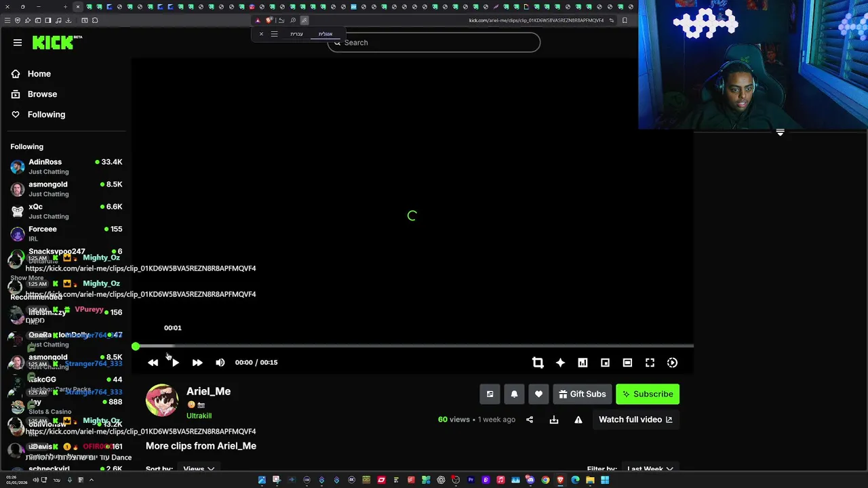Click the crop clip icon in player
The height and width of the screenshot is (488, 868).
tap(538, 363)
